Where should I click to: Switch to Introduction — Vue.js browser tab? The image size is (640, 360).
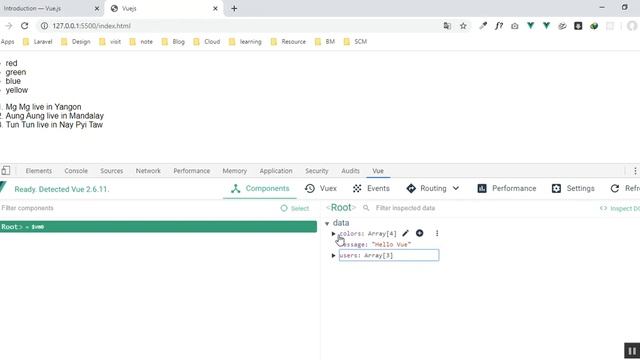(x=49, y=9)
